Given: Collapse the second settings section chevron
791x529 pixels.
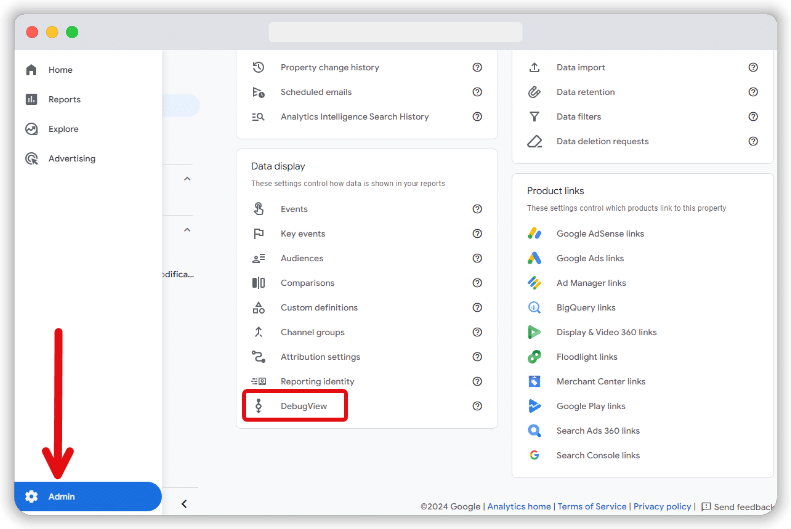Looking at the screenshot, I should coord(187,230).
